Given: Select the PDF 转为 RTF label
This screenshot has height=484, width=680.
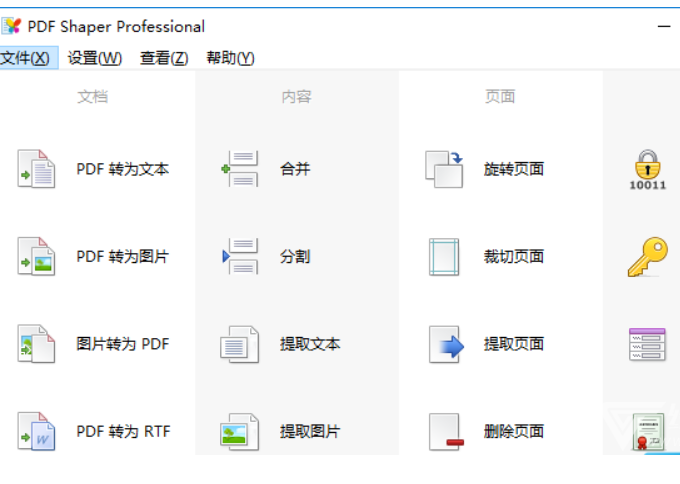Looking at the screenshot, I should [124, 432].
